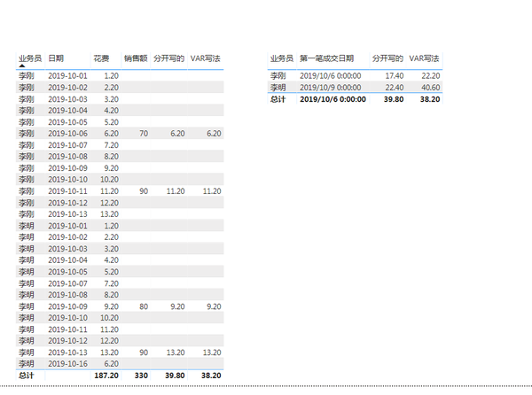Select 李明 row in right table
This screenshot has height=395, width=532.
(355, 88)
